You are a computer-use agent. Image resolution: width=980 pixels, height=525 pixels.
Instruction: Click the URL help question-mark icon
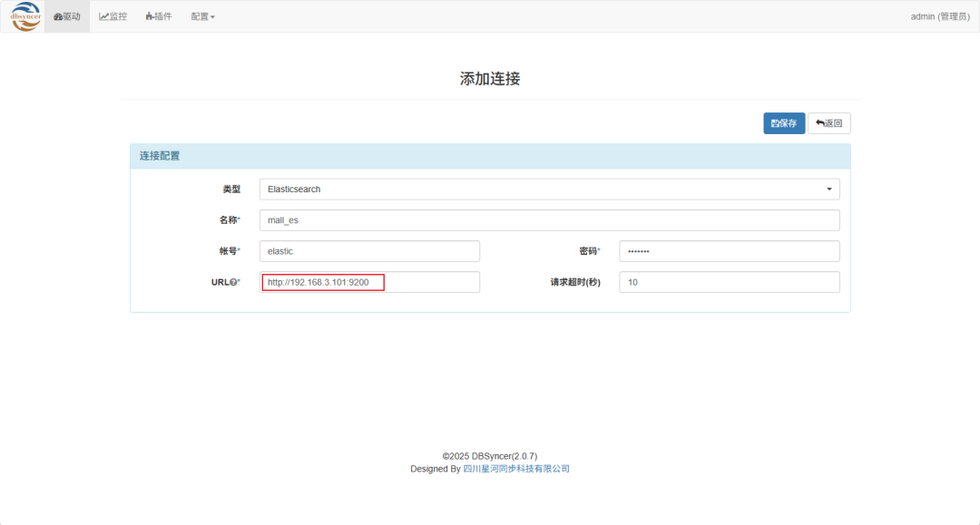(233, 282)
